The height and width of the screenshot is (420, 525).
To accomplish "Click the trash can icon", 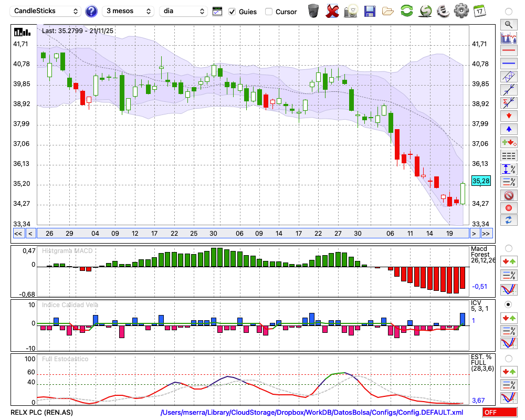I will 313,11.
